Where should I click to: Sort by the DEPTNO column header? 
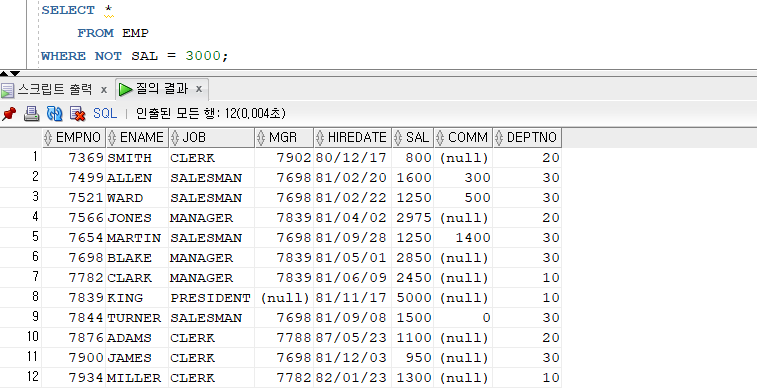[x=527, y=138]
